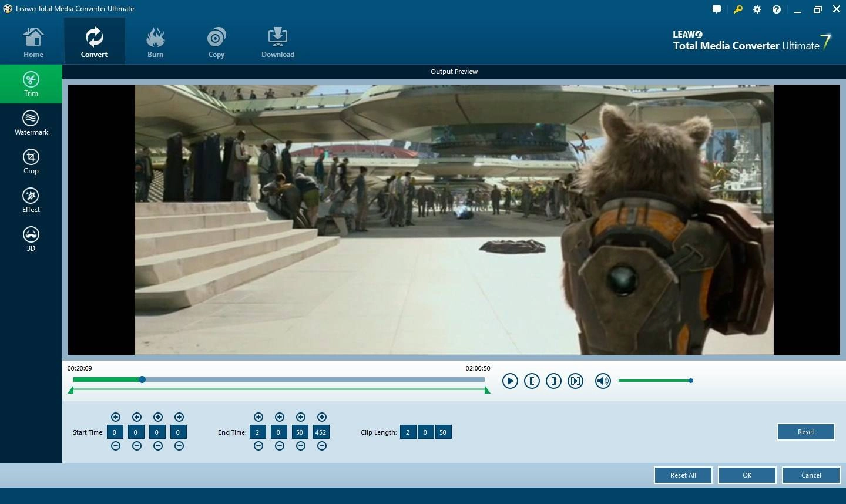Click the End Time milliseconds field showing 452
This screenshot has width=846, height=504.
tap(321, 432)
